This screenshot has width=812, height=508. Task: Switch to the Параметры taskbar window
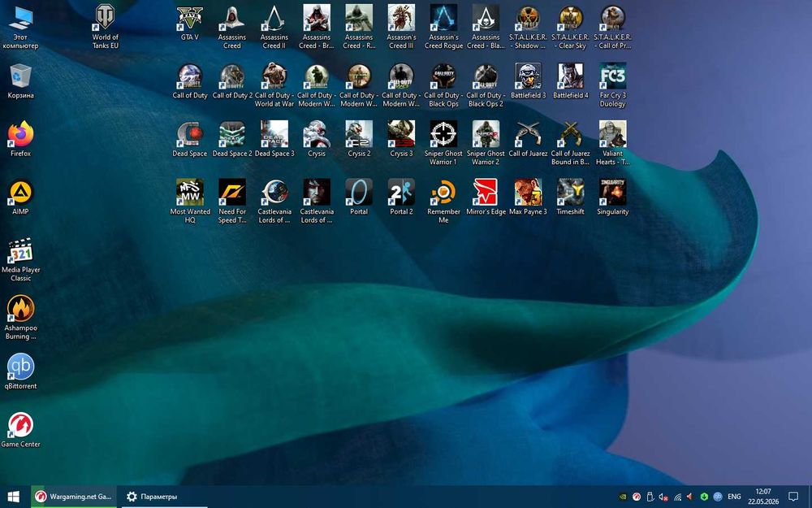[164, 497]
